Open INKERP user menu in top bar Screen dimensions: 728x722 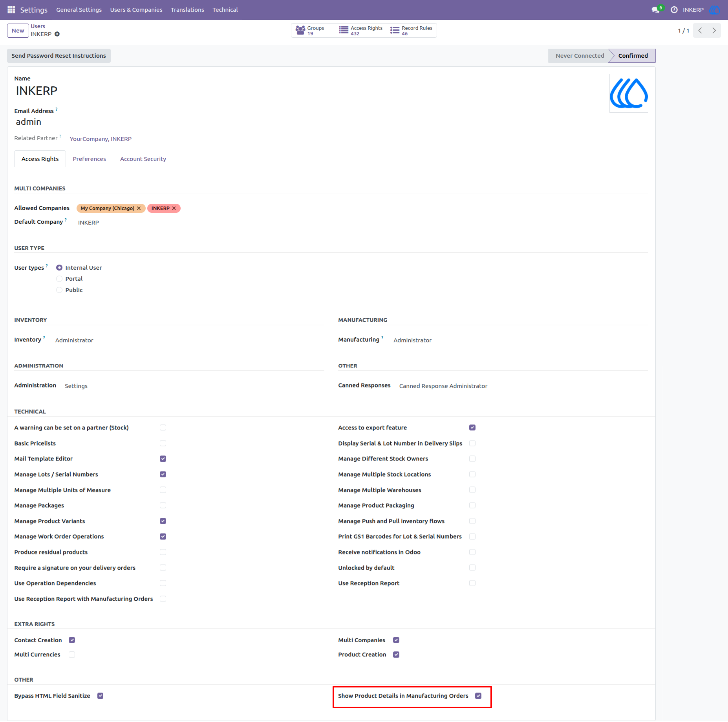[x=693, y=10]
